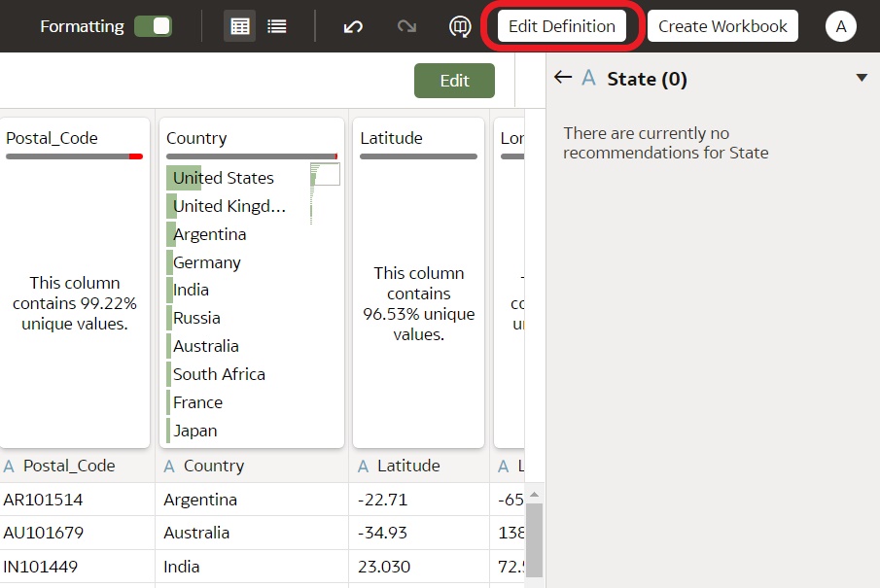Screen dimensions: 880x588
Task: Switch to the metadata list view
Action: tap(277, 26)
